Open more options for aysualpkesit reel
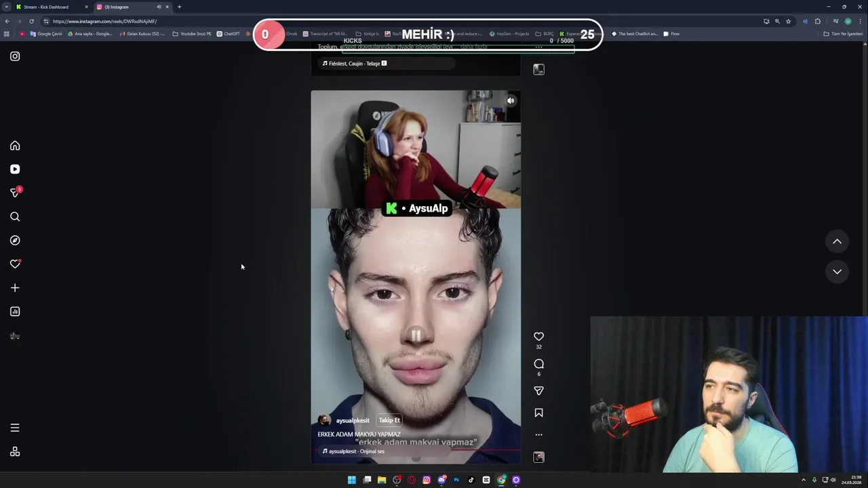Viewport: 868px width, 488px height. coord(538,434)
